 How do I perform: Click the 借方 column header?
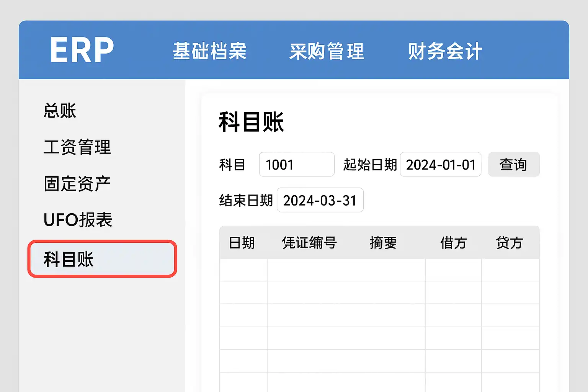coord(453,243)
